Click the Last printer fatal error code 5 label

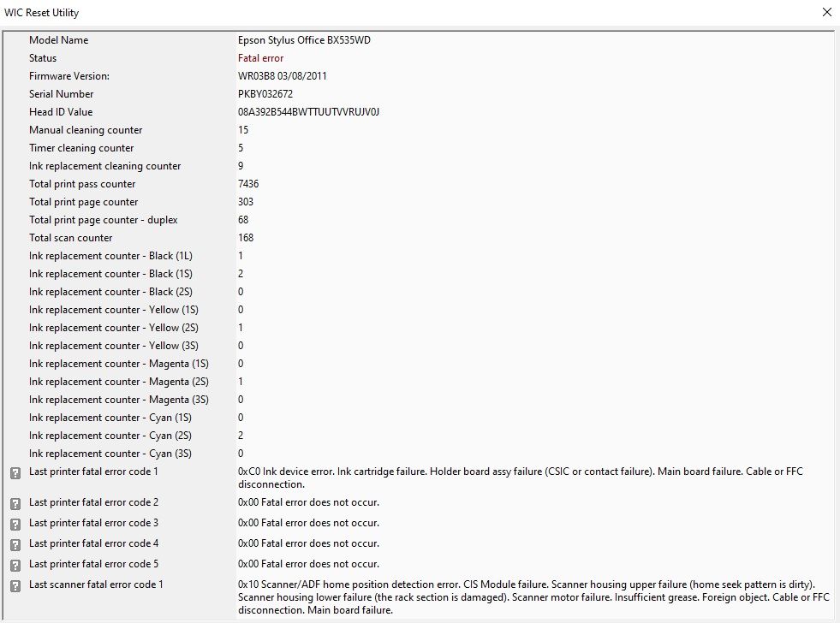click(93, 564)
